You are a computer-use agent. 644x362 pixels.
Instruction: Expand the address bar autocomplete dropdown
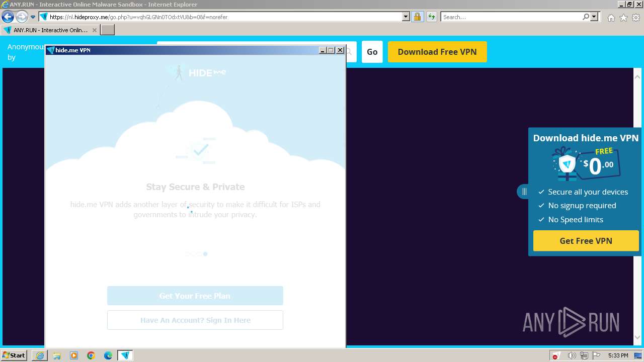406,17
